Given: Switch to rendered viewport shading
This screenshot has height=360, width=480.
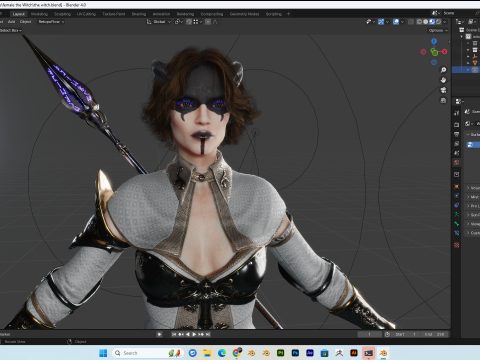Looking at the screenshot, I should coord(438,22).
